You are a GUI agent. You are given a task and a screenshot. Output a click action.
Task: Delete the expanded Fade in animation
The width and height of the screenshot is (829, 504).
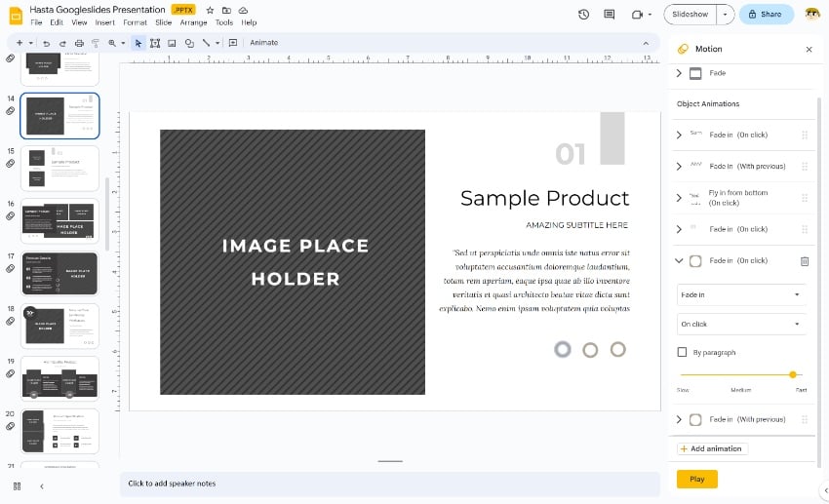pos(805,261)
